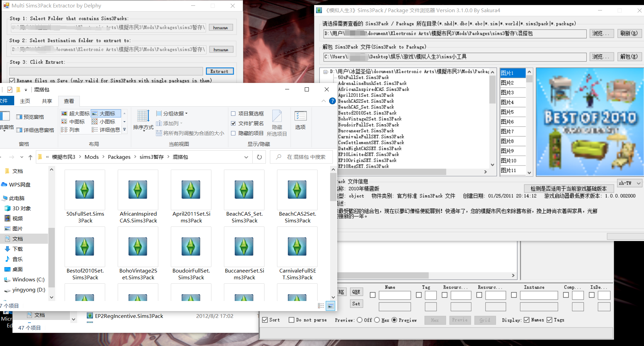Open the 主页 ribbon tab
644x346 pixels.
pyautogui.click(x=25, y=101)
